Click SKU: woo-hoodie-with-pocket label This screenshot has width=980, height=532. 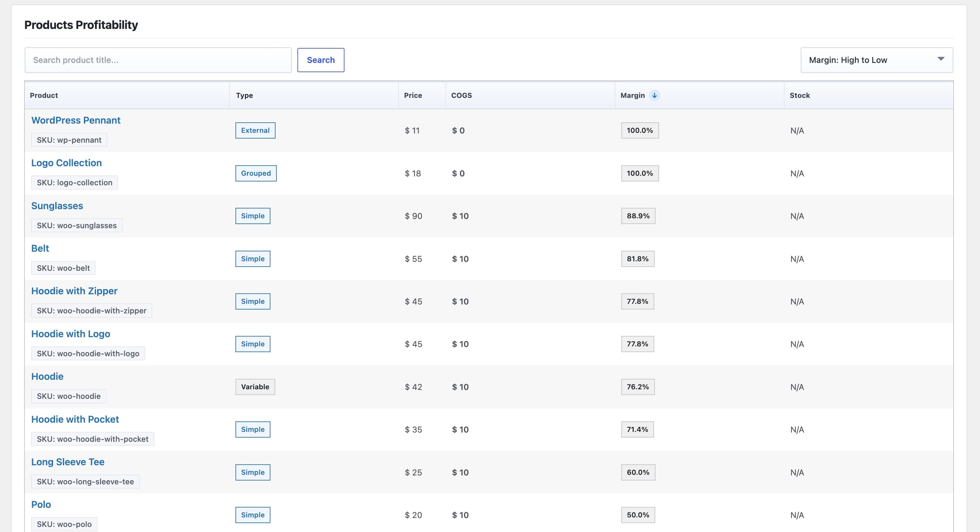click(x=93, y=439)
